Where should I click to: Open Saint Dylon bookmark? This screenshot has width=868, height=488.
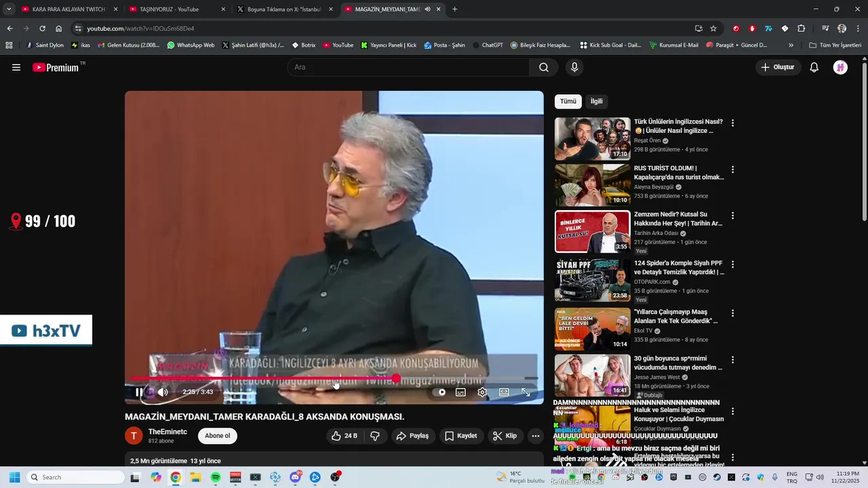pos(45,45)
